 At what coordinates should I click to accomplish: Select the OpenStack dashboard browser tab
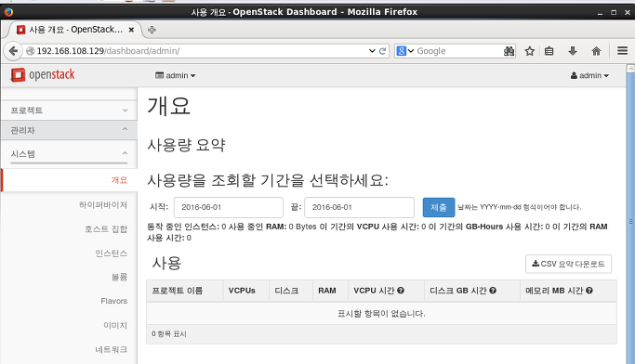pos(75,30)
